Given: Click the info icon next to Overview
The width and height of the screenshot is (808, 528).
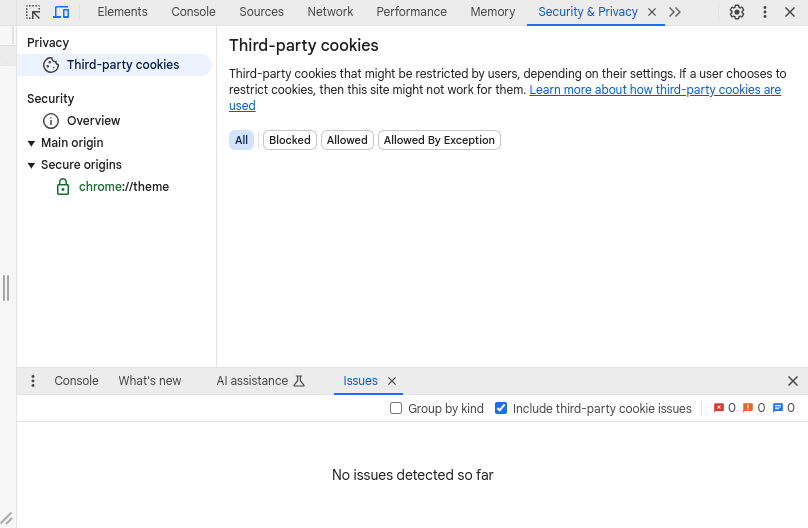Looking at the screenshot, I should tap(50, 121).
